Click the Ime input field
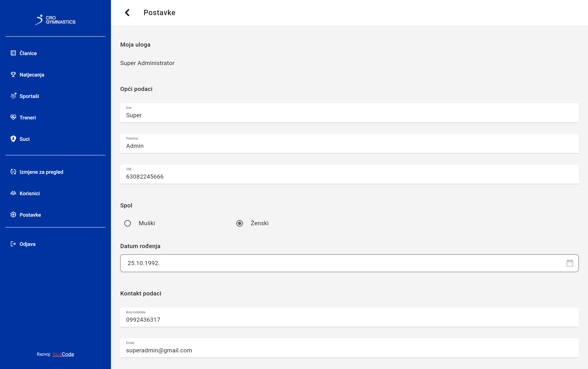 [x=349, y=115]
